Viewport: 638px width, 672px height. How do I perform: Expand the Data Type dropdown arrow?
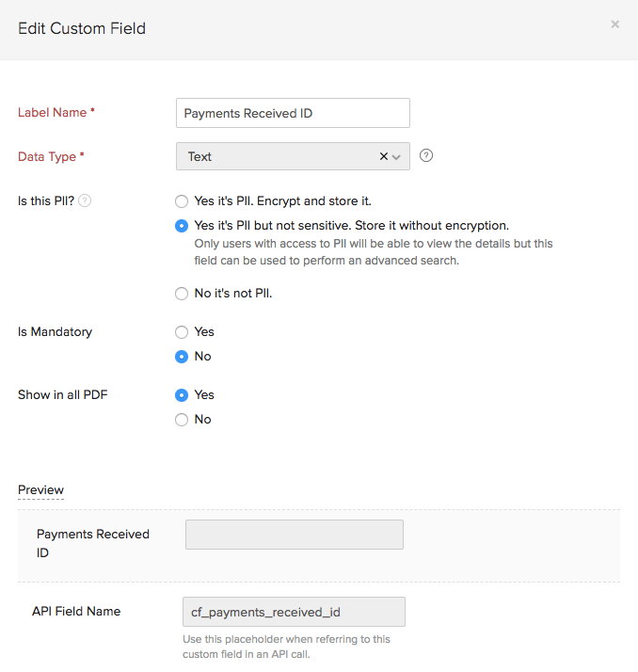point(397,157)
